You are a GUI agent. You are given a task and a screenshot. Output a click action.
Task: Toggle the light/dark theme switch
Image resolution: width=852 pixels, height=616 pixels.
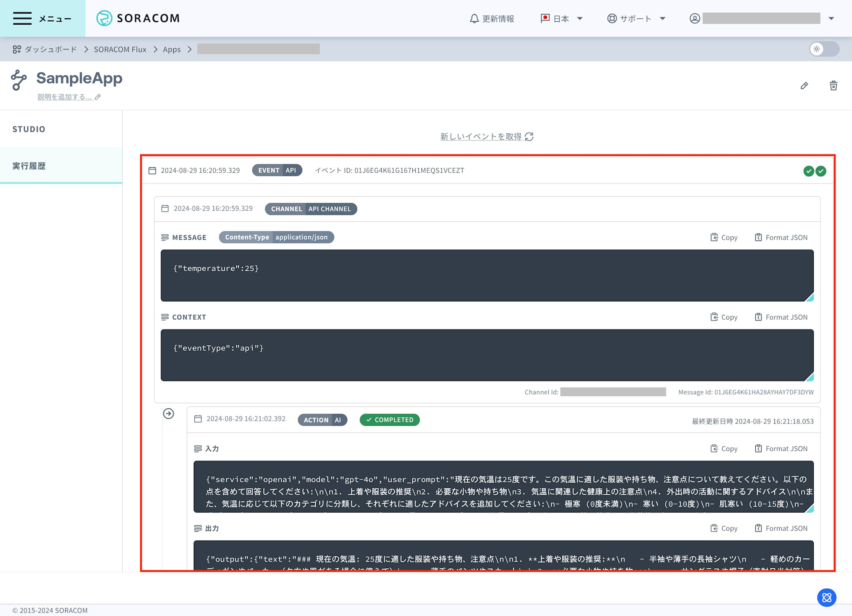tap(824, 49)
